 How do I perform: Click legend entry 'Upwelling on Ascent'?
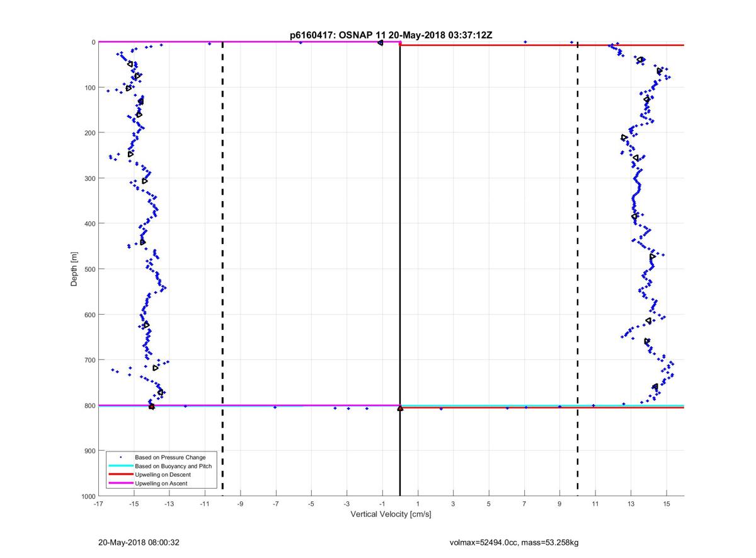tap(161, 483)
